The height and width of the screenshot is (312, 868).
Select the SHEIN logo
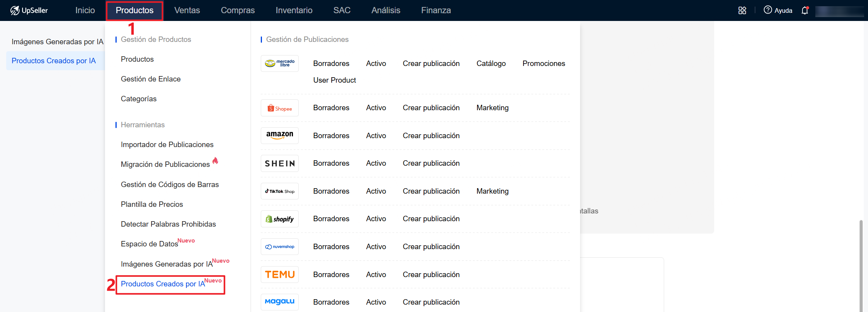click(x=280, y=163)
